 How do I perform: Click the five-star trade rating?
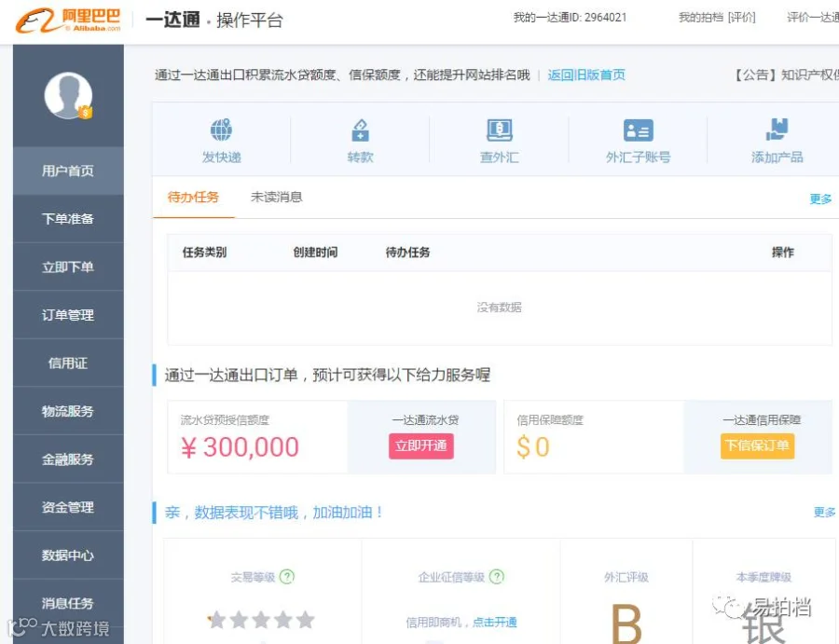261,620
